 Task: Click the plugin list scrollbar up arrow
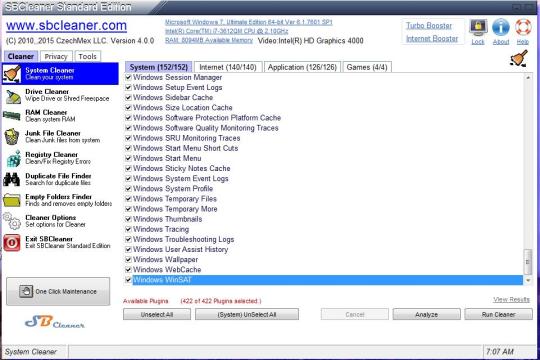point(528,78)
